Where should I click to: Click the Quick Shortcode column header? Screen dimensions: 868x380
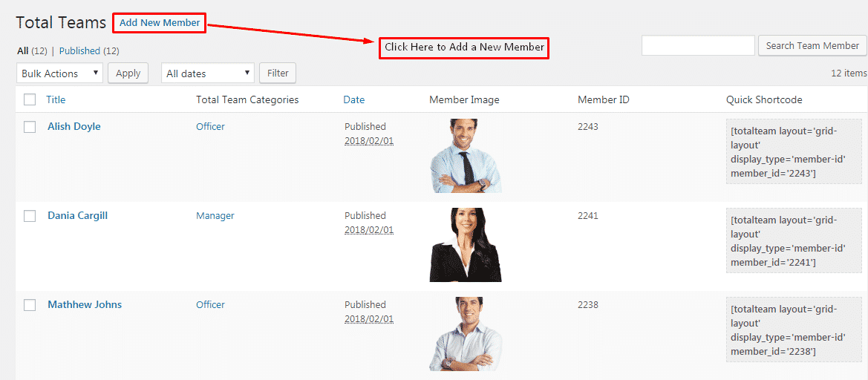point(764,99)
